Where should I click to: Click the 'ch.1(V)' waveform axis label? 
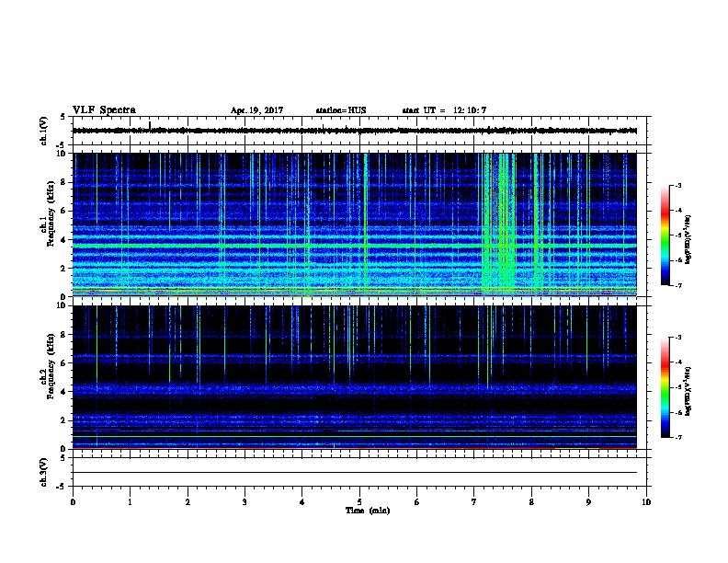click(x=44, y=131)
